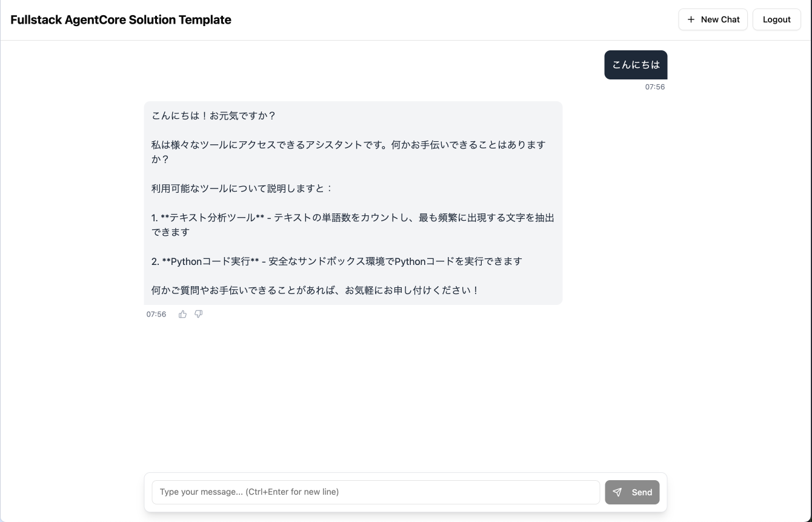Click the thumbs down feedback icon
The height and width of the screenshot is (522, 812).
click(199, 314)
